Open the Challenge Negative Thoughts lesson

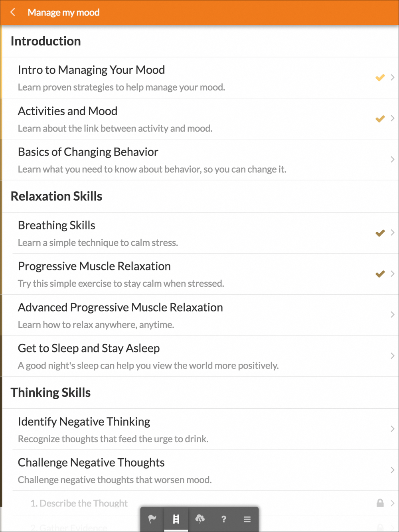(x=200, y=470)
